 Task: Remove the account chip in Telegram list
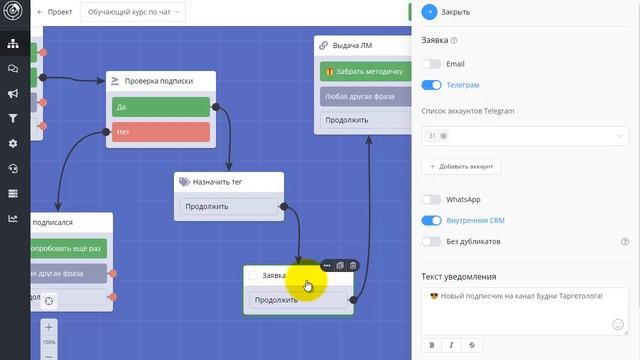(x=444, y=136)
